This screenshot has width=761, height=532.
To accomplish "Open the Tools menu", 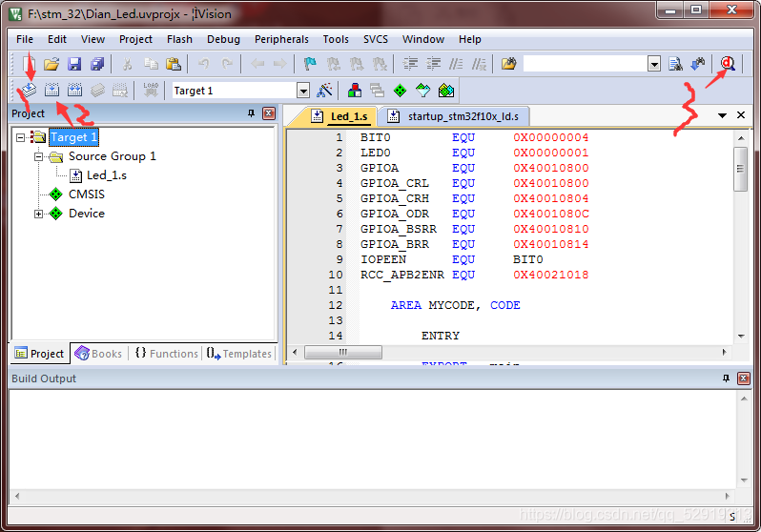I will click(336, 39).
